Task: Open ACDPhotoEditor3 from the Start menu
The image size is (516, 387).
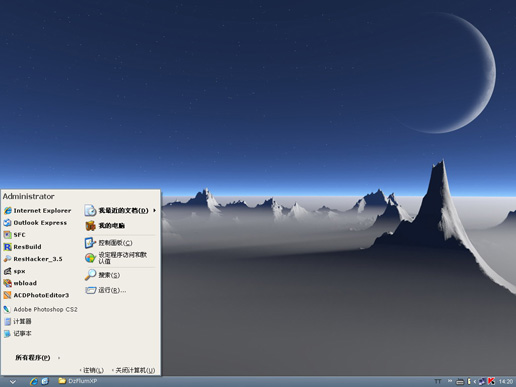Action: [x=36, y=295]
